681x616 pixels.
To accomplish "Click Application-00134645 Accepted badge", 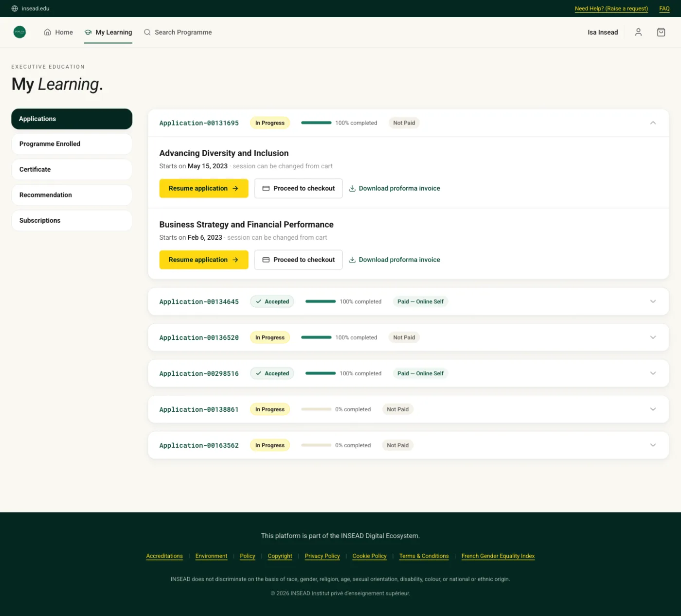I will coord(272,301).
